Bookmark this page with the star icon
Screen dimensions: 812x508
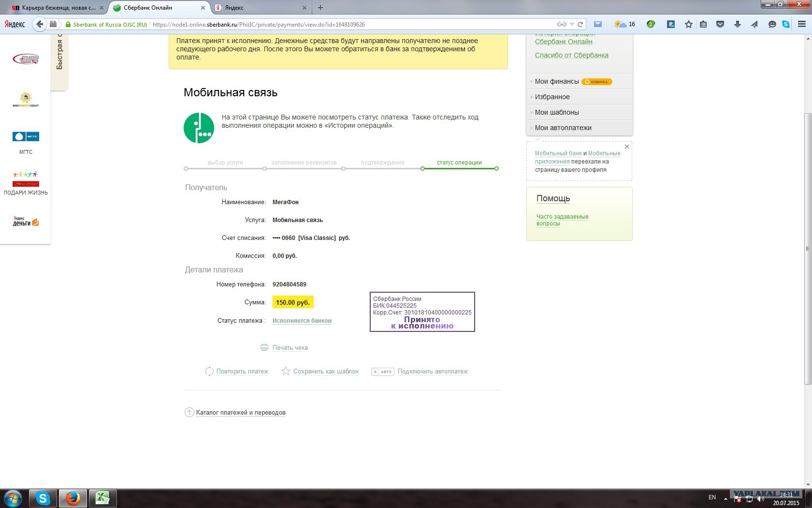point(689,24)
